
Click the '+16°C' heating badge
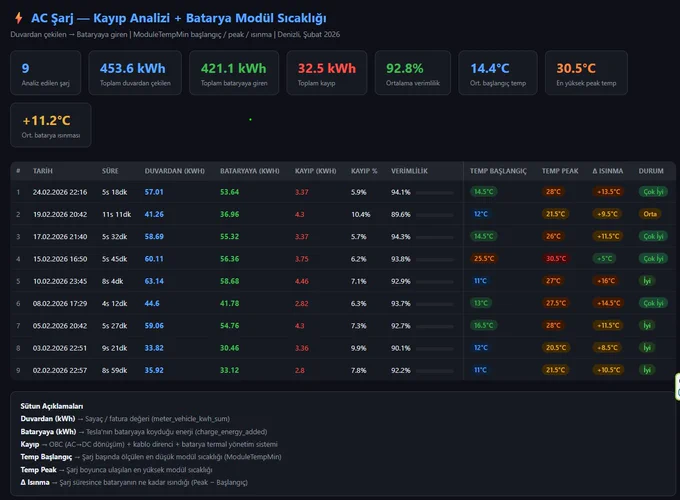606,281
